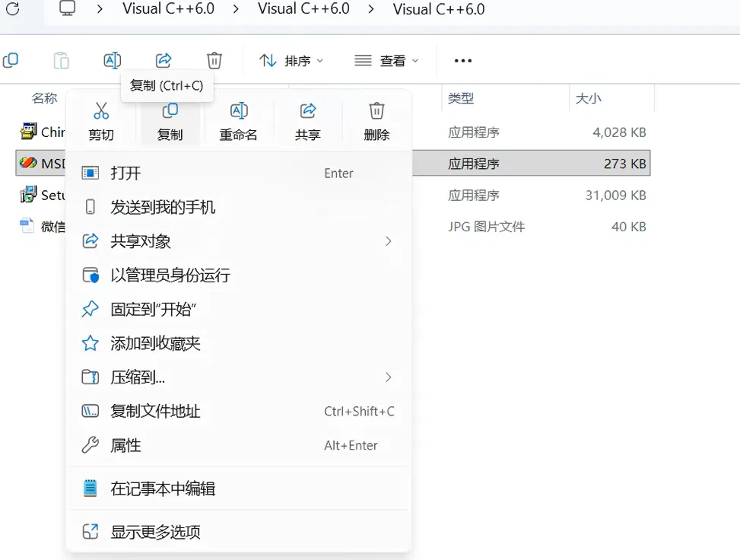Image resolution: width=740 pixels, height=560 pixels.
Task: Open the 排序 sort dropdown
Action: click(x=291, y=60)
